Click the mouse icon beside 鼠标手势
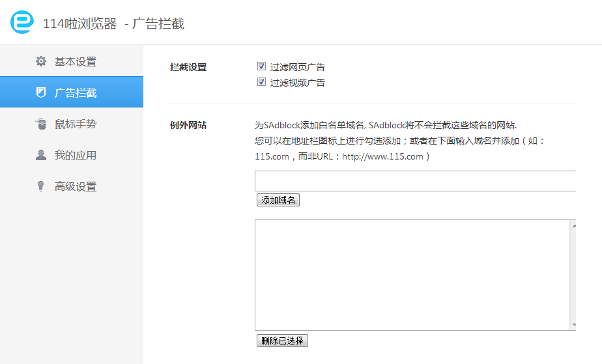The height and width of the screenshot is (364, 602). 41,124
